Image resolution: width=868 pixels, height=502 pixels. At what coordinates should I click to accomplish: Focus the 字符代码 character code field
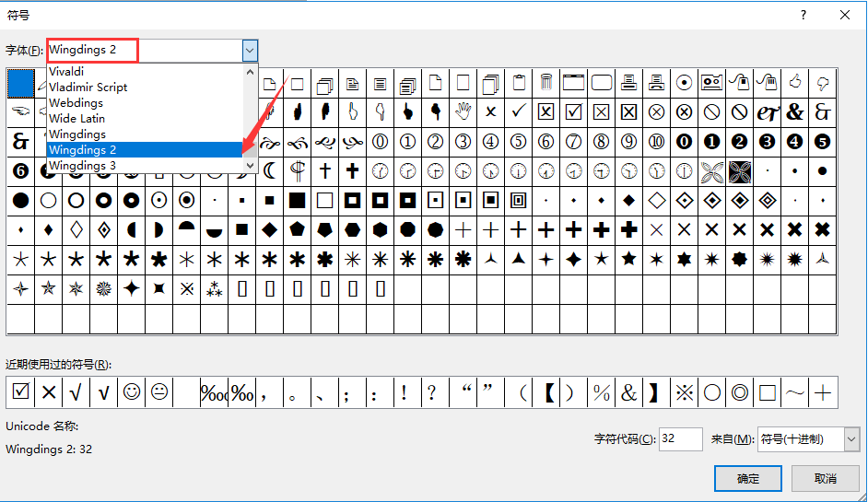[x=680, y=439]
